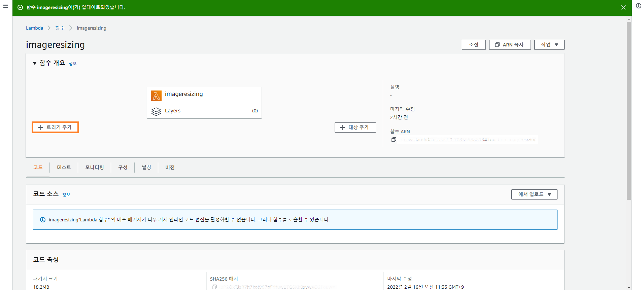This screenshot has width=644, height=290.
Task: Open the info panel icon at top right
Action: [x=638, y=6]
